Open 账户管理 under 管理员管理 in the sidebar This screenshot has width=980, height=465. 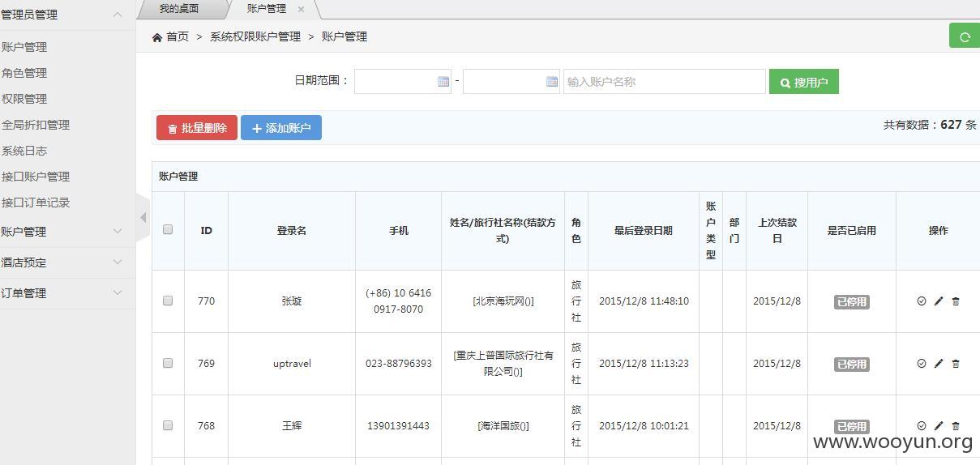[x=24, y=47]
